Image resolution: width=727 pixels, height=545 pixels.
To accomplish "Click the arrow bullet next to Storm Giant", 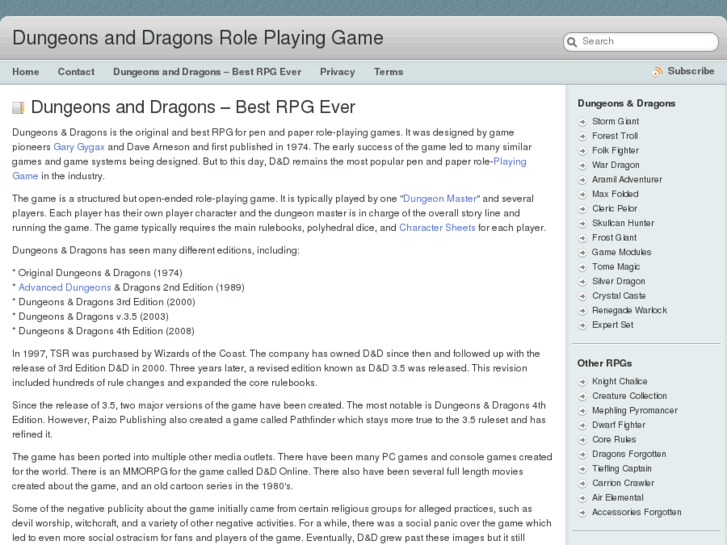I will pos(582,122).
